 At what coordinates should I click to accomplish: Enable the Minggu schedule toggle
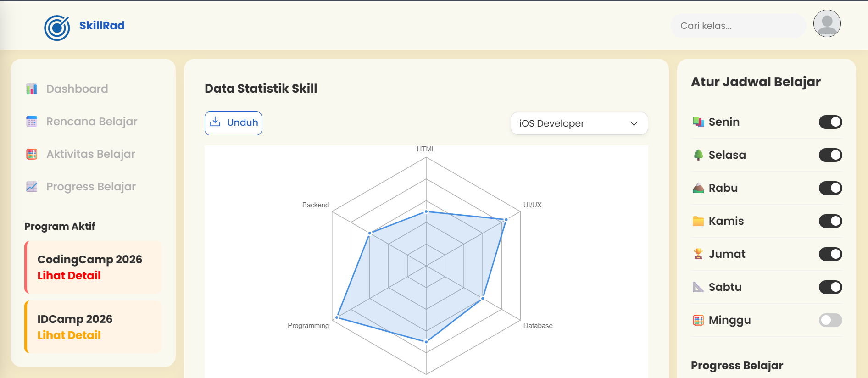point(830,320)
